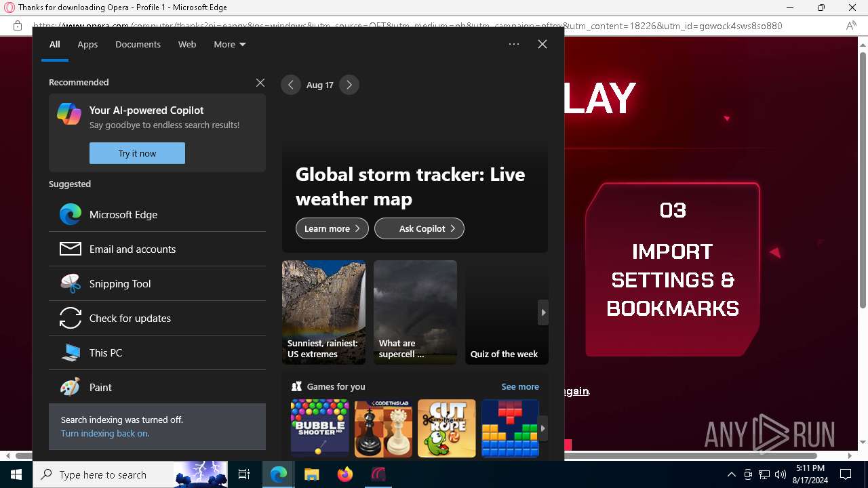This screenshot has width=868, height=488.
Task: Click Edge icon in taskbar
Action: 279,474
